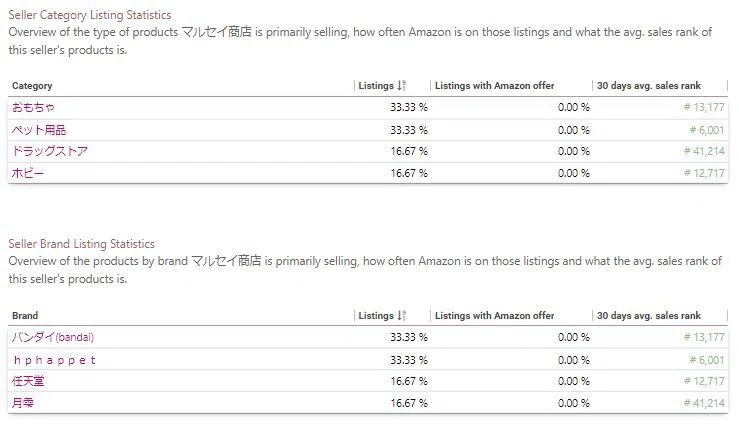Open the ドラッグストア category link

pos(50,151)
